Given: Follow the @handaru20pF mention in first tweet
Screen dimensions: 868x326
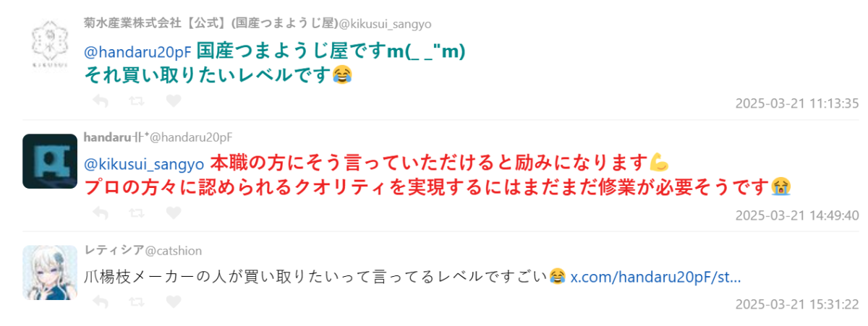Looking at the screenshot, I should point(138,53).
